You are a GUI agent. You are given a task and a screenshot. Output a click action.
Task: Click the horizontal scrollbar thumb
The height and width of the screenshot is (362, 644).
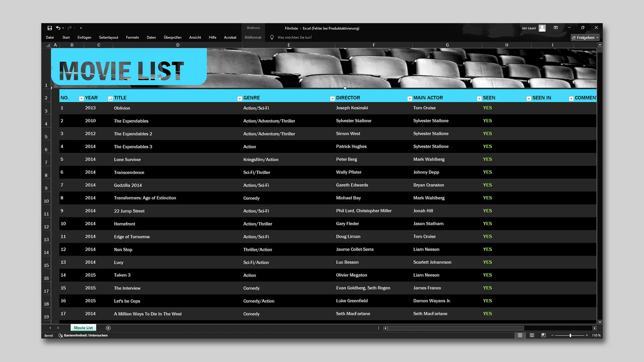point(456,328)
